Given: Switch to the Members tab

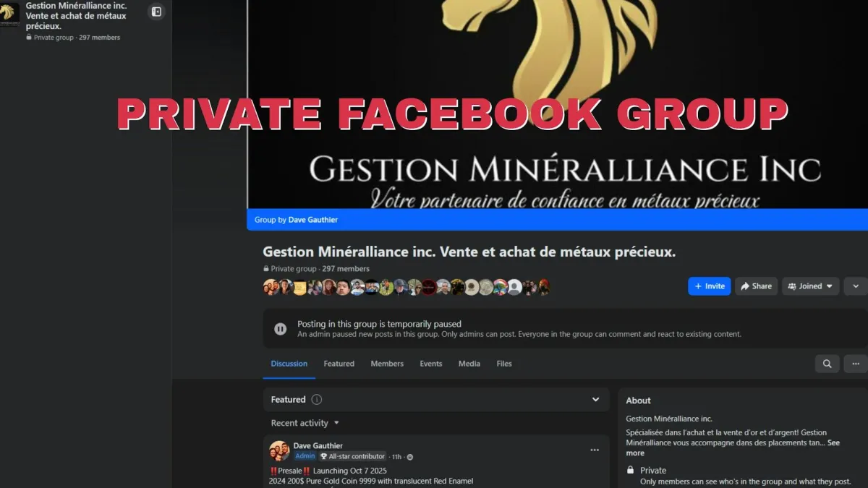Looking at the screenshot, I should point(387,364).
